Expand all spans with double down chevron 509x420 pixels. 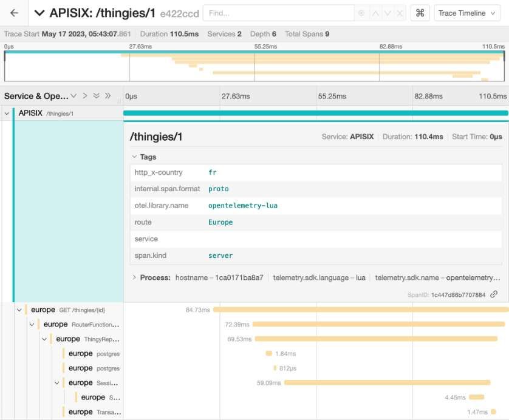pyautogui.click(x=96, y=96)
